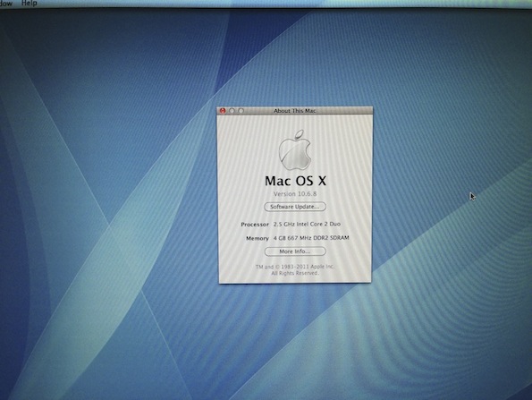Screen dimensions: 532x400
Task: Click the Software Update... button
Action: 295,207
